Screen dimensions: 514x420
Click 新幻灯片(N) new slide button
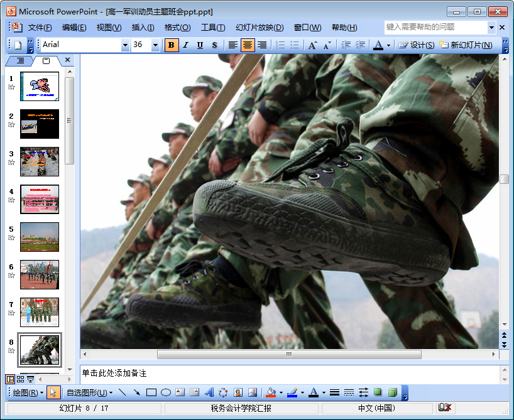pyautogui.click(x=466, y=45)
